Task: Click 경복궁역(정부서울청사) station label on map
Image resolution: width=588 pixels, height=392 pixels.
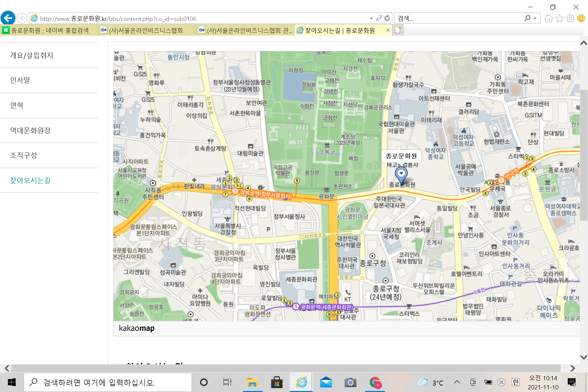Action: coord(266,194)
